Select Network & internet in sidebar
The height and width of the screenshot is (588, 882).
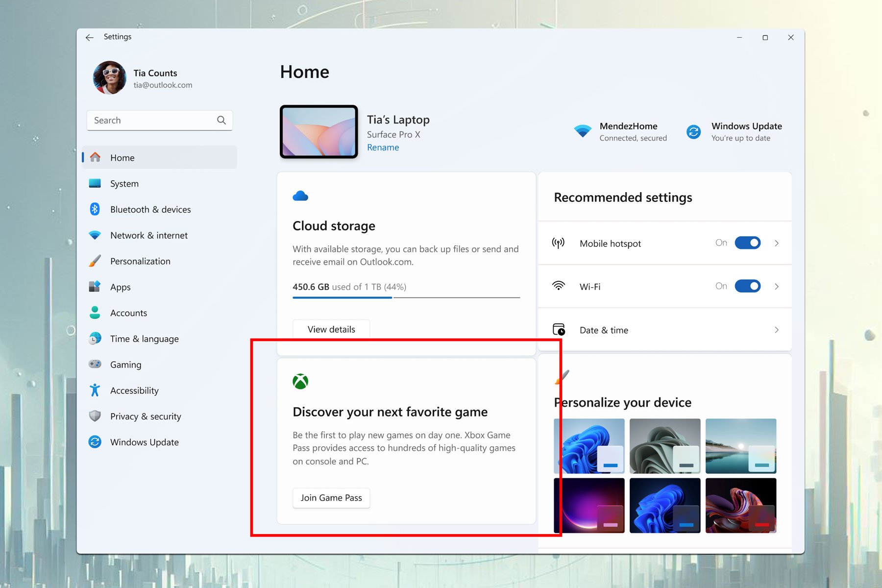160,235
